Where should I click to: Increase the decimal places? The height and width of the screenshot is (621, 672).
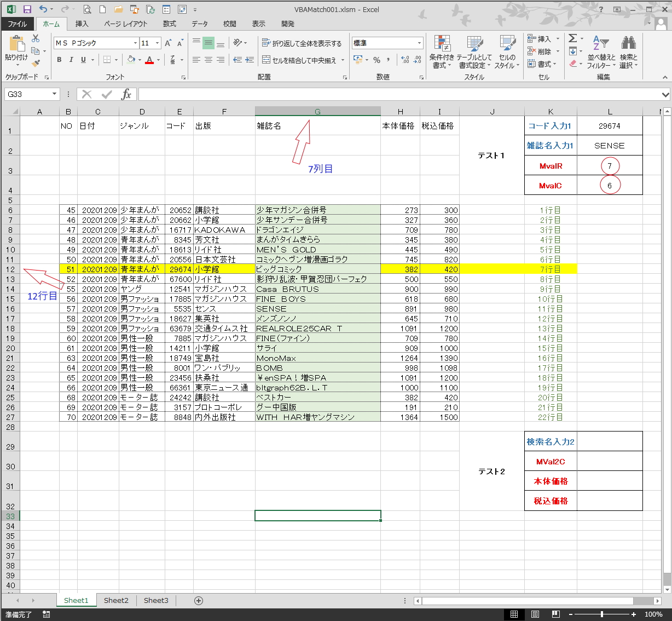tap(405, 60)
